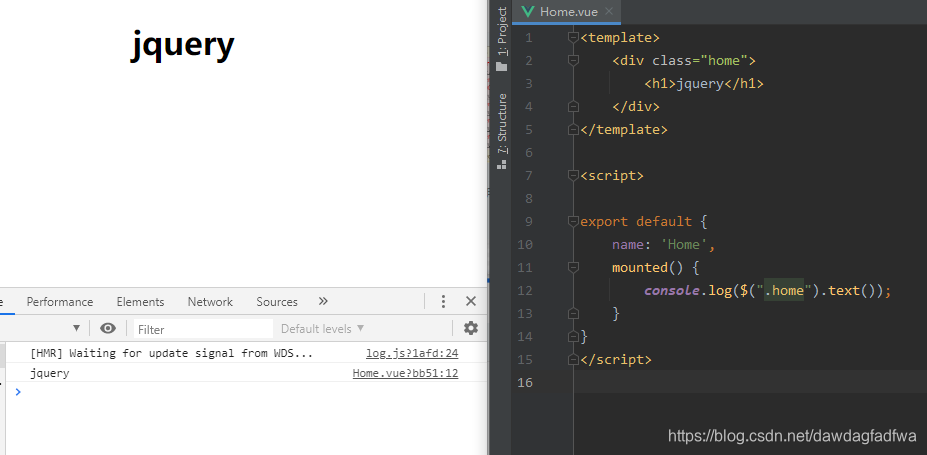The width and height of the screenshot is (927, 455).
Task: Open the console context dropdown arrow
Action: 76,329
